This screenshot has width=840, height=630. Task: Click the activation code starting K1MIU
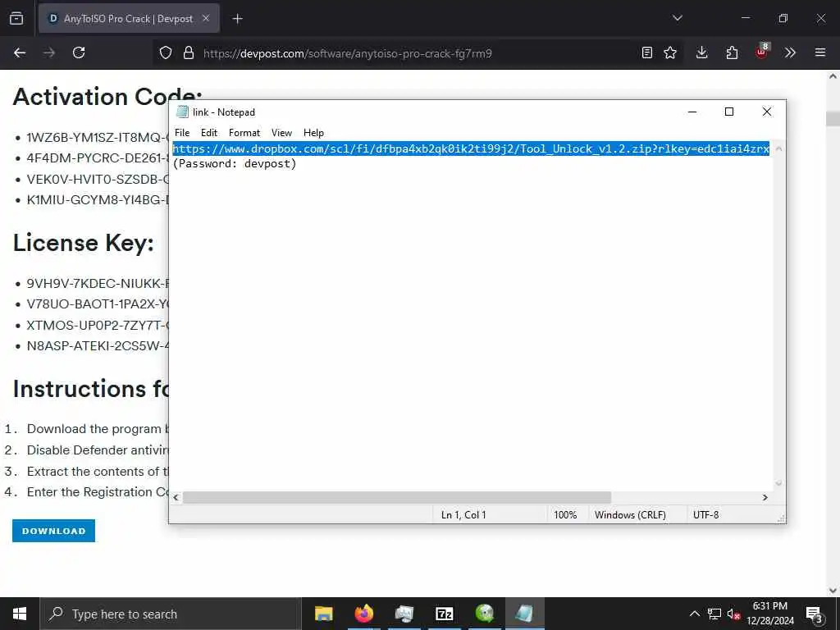(98, 200)
